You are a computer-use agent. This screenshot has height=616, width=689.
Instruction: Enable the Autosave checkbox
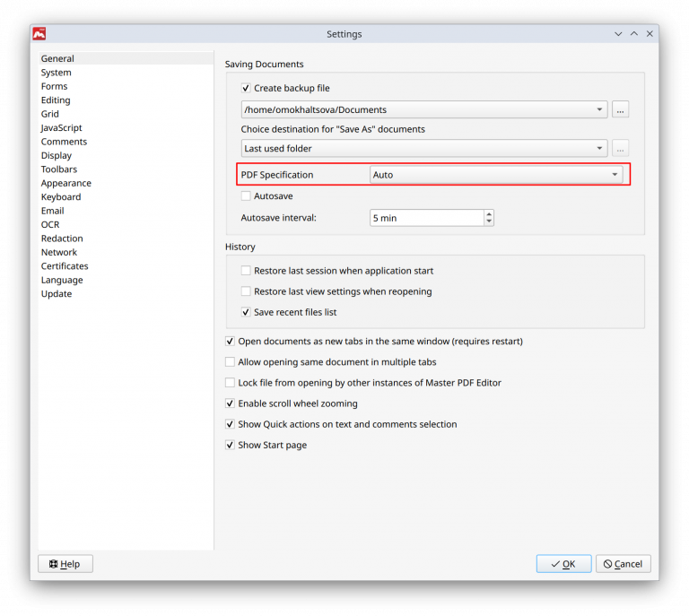pyautogui.click(x=246, y=196)
